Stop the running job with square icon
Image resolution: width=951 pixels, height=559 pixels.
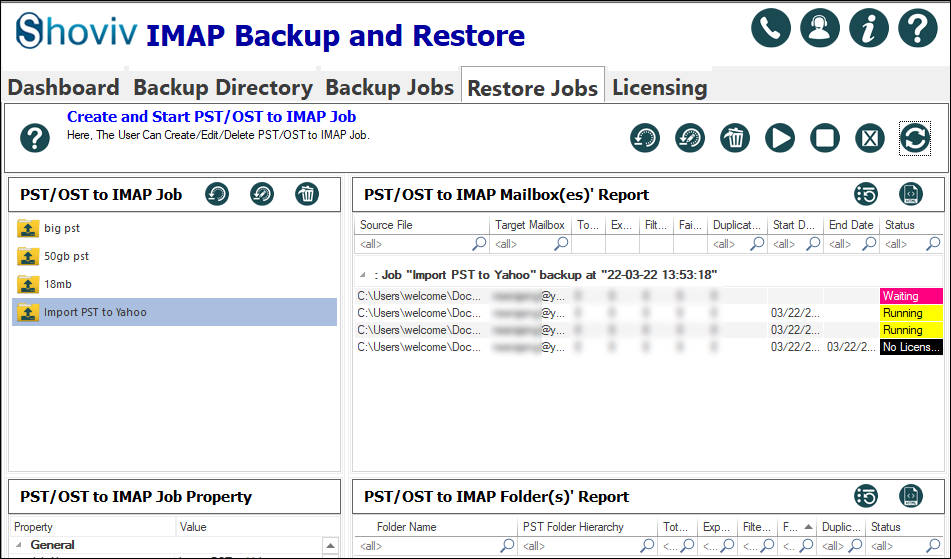[825, 138]
